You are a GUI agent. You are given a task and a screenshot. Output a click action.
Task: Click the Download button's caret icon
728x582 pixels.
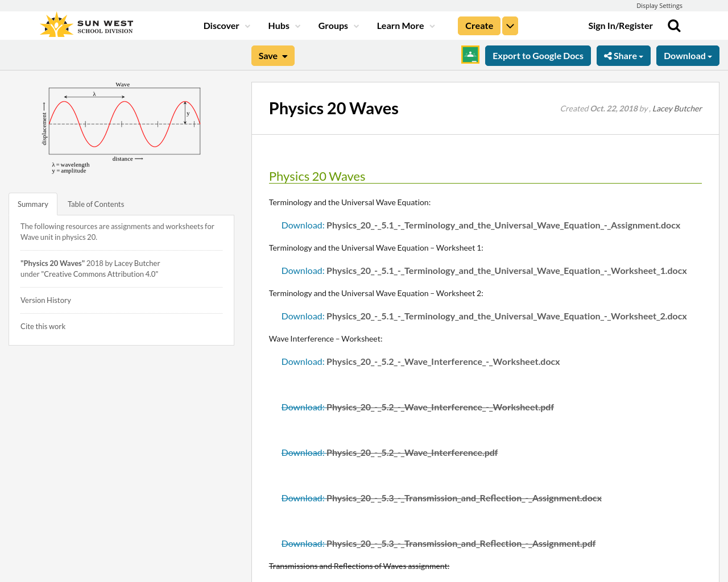pyautogui.click(x=710, y=55)
